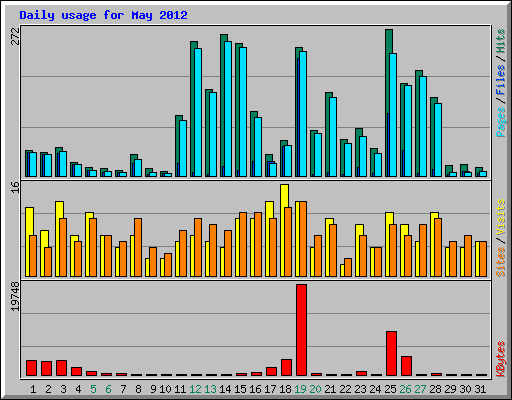Click the red KBytes bar for day 25
The image size is (512, 400).
coord(391,354)
